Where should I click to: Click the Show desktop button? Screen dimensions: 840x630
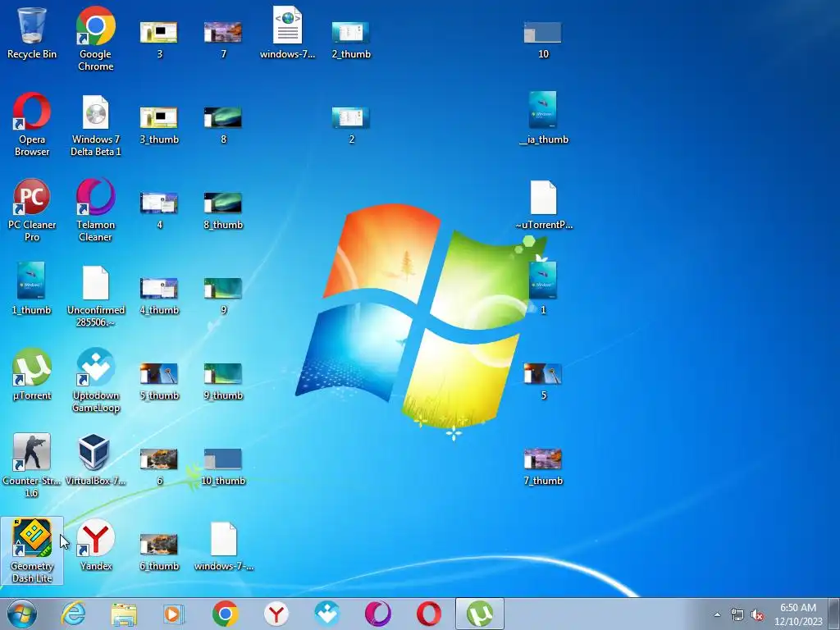click(834, 614)
